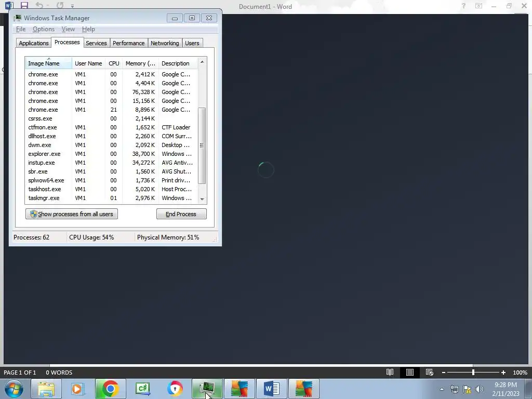Switch to the Users tab
This screenshot has width=532, height=399.
[192, 43]
